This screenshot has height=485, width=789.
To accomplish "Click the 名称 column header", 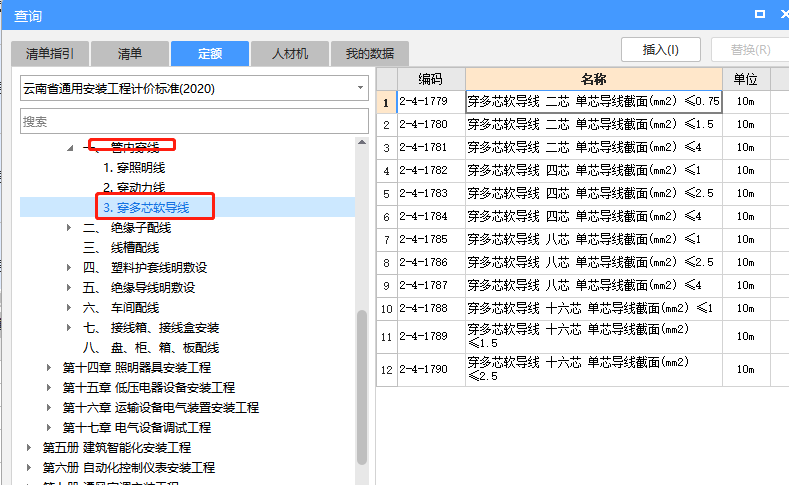I will pos(594,79).
